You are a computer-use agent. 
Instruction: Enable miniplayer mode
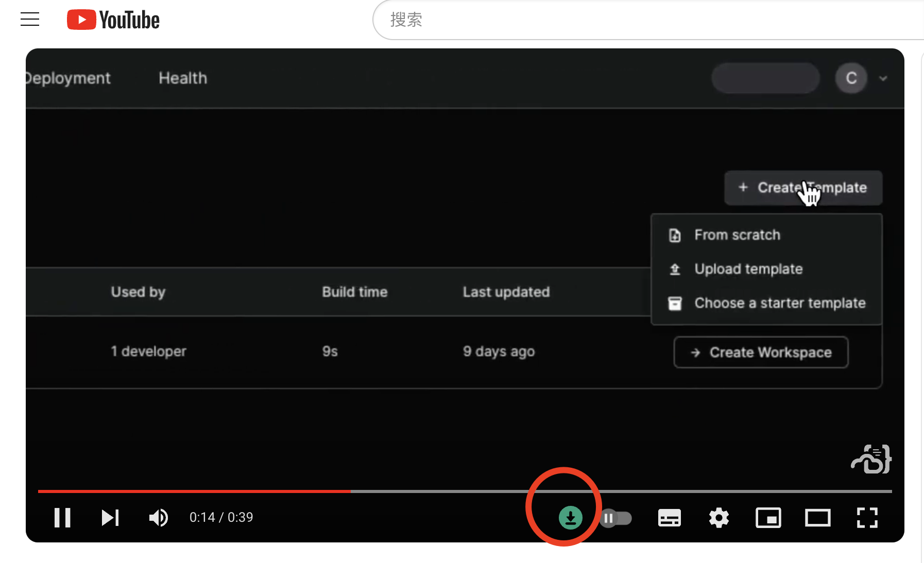pos(768,518)
